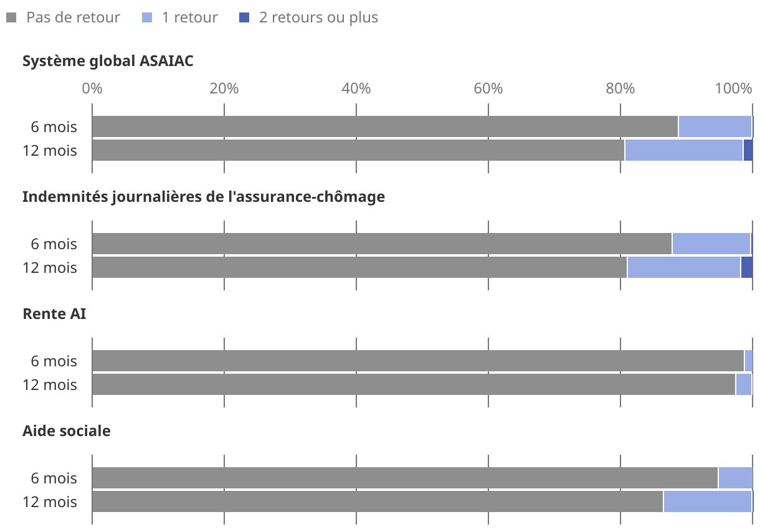Image resolution: width=760 pixels, height=532 pixels.
Task: Click the gray "Pas de retour" legend swatch
Action: (x=11, y=18)
